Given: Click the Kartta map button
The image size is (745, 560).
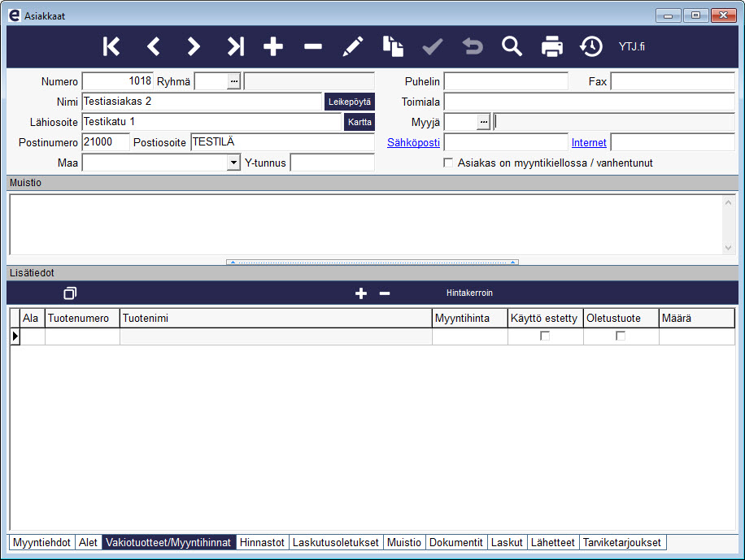Looking at the screenshot, I should (359, 122).
